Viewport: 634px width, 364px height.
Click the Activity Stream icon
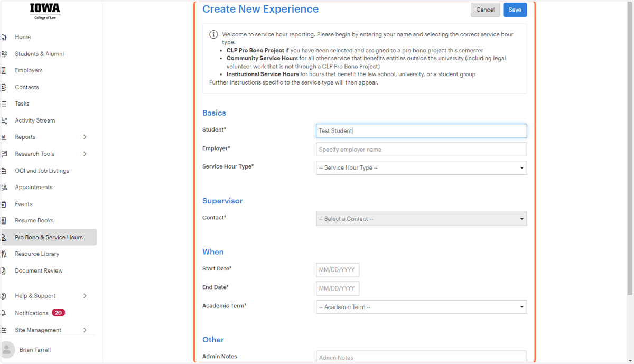(x=4, y=120)
